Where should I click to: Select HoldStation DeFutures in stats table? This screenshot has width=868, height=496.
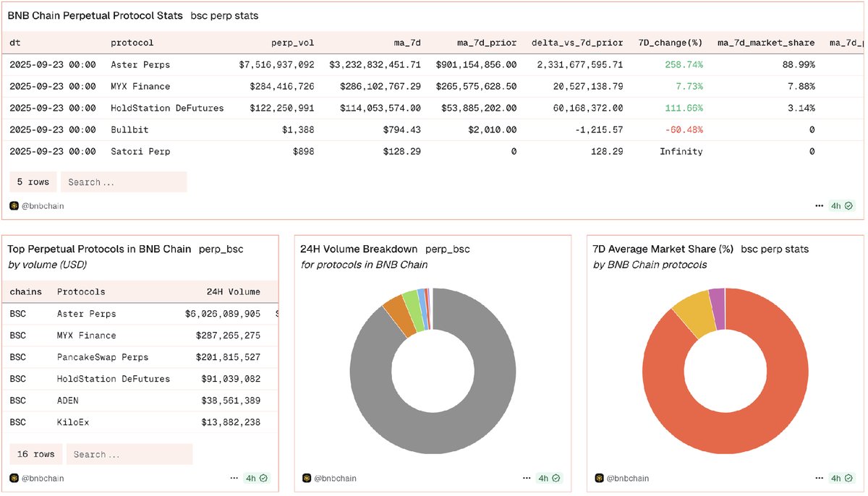(x=167, y=108)
